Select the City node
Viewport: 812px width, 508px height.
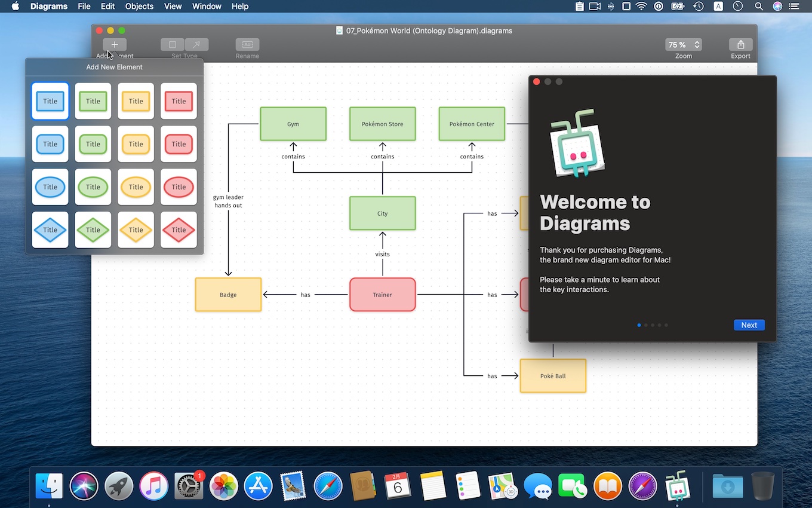tap(383, 213)
